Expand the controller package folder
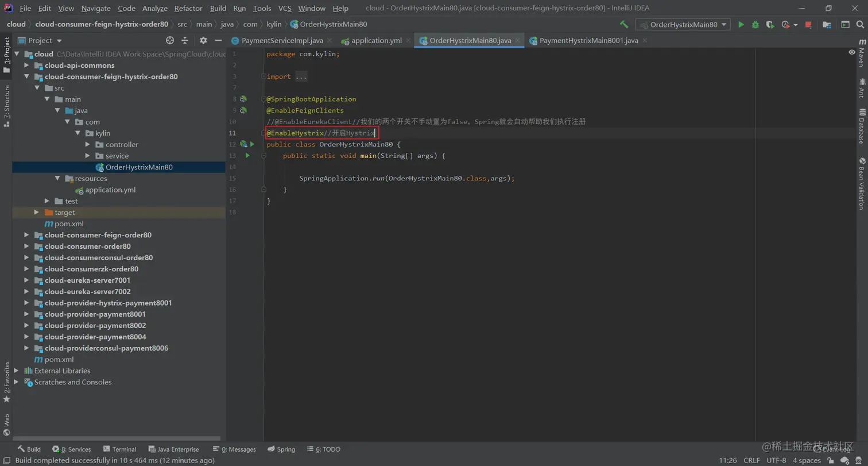The image size is (868, 466). pyautogui.click(x=87, y=145)
